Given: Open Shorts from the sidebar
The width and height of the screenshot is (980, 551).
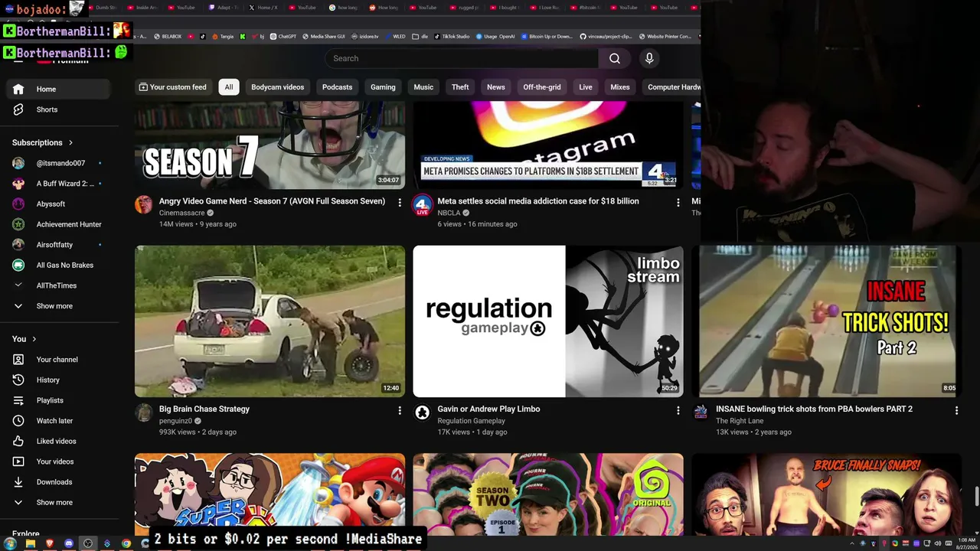Looking at the screenshot, I should (59, 109).
